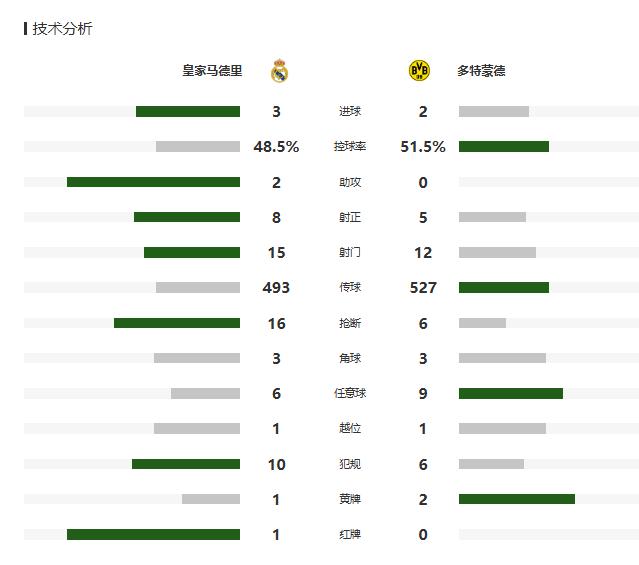Click the 任意球 stat label
The width and height of the screenshot is (639, 565).
pyautogui.click(x=350, y=394)
